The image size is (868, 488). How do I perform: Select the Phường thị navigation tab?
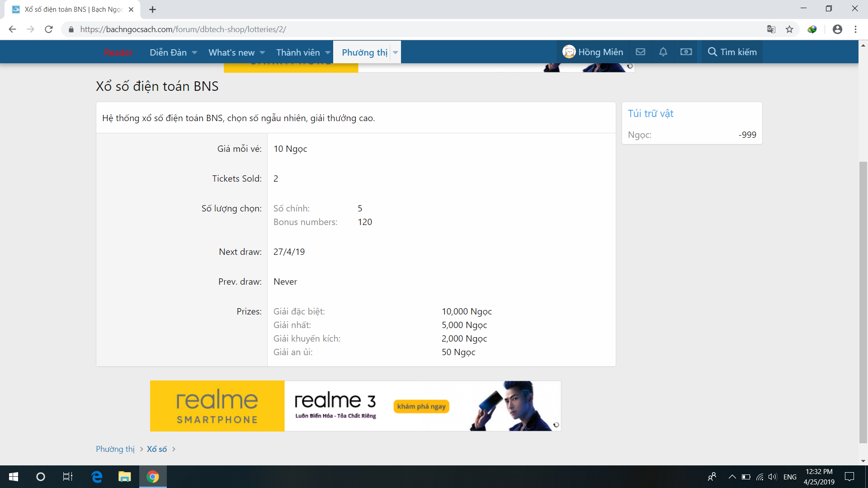(x=364, y=52)
